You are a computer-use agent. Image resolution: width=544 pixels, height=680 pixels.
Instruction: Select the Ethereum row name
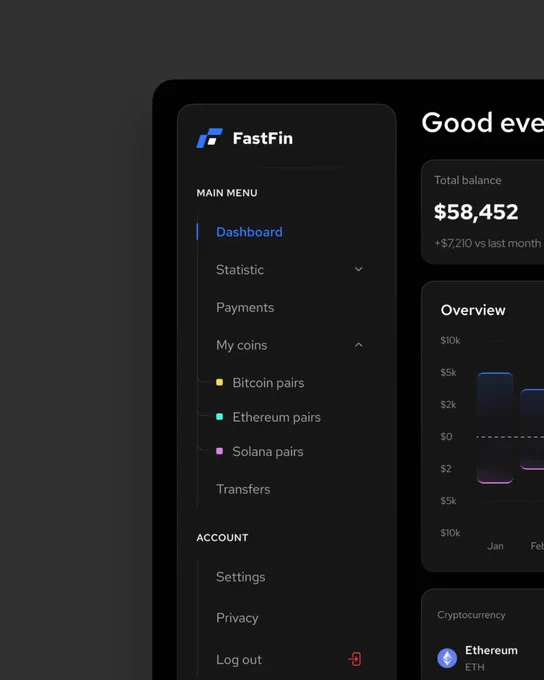491,650
